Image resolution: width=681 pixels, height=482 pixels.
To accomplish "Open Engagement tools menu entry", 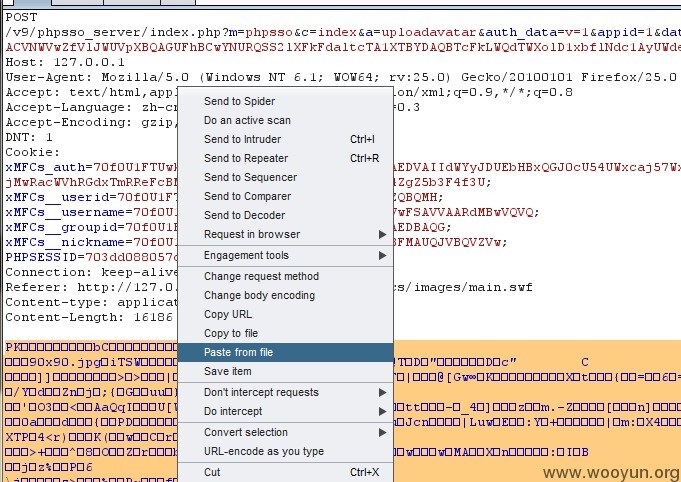I will click(285, 255).
